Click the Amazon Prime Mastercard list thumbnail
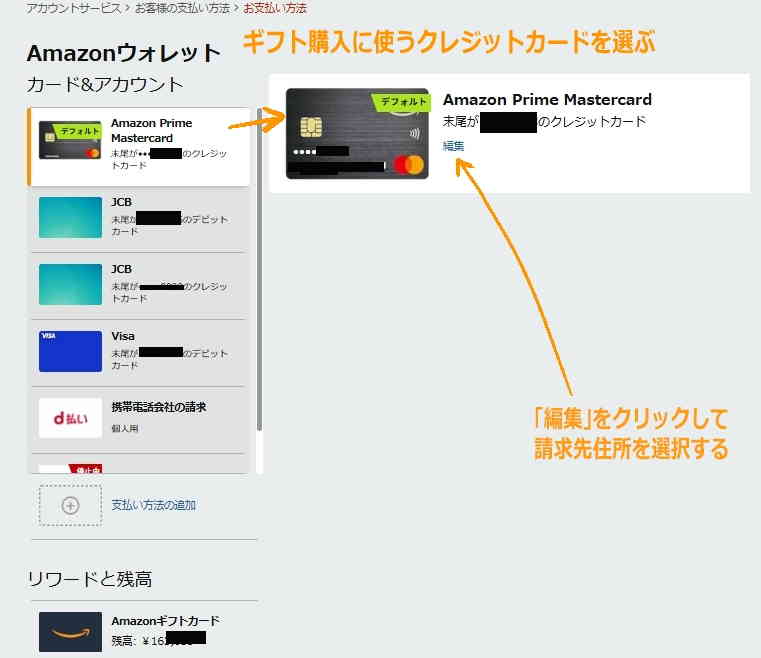761x658 pixels. pyautogui.click(x=70, y=140)
